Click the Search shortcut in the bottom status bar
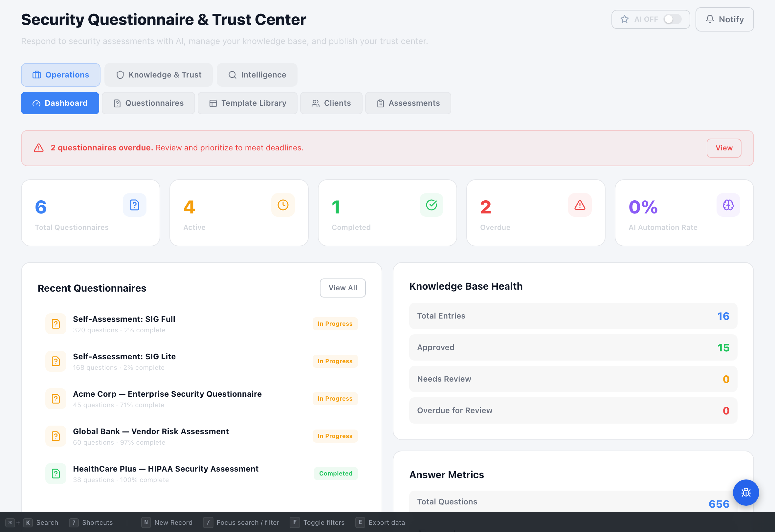The width and height of the screenshot is (775, 532). (x=47, y=522)
